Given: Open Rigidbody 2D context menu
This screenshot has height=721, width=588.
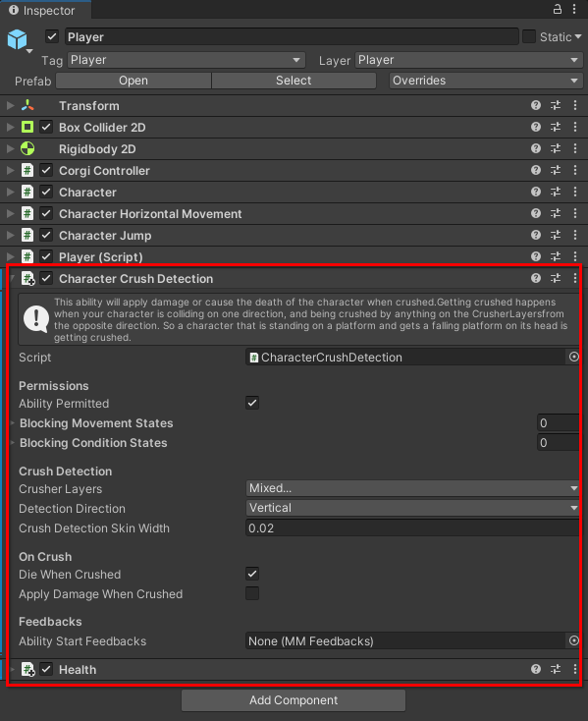Looking at the screenshot, I should pyautogui.click(x=575, y=148).
